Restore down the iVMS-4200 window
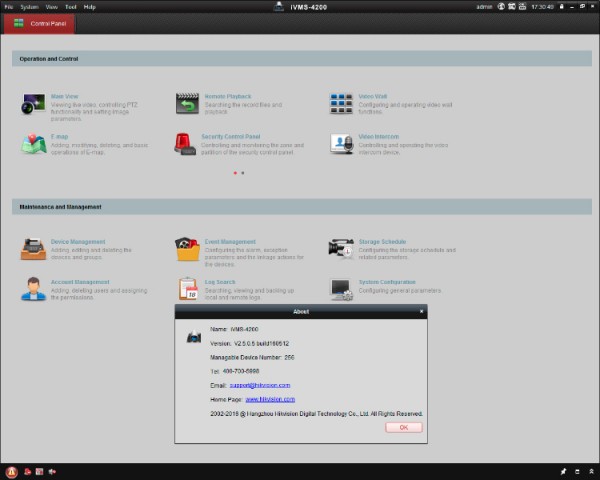 click(582, 7)
